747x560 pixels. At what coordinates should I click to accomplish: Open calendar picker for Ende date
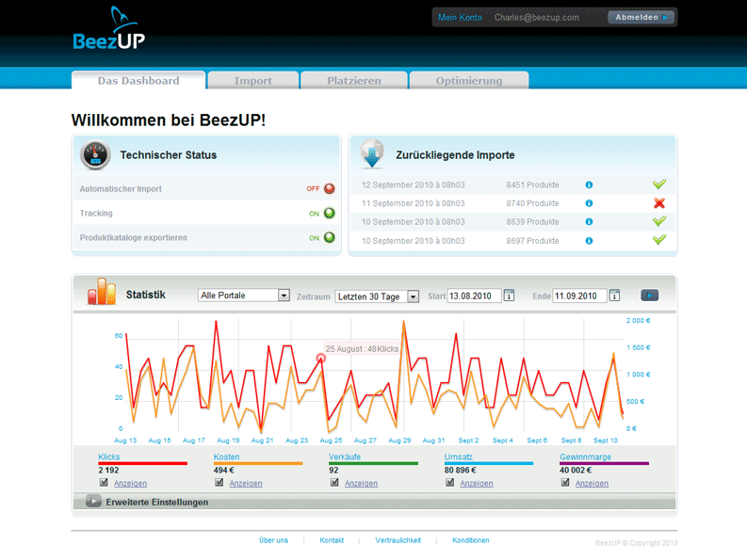(614, 296)
